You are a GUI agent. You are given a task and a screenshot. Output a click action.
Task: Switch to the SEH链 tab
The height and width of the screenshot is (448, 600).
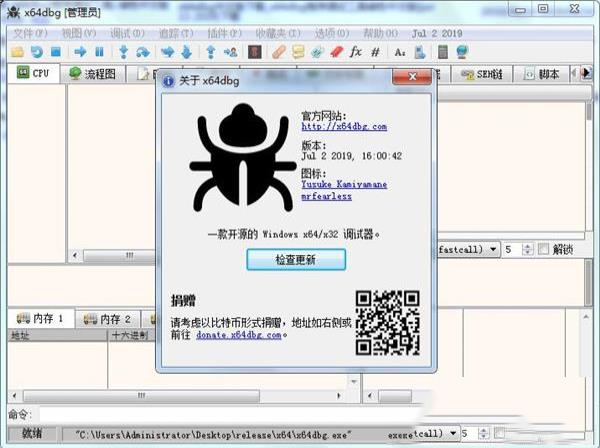click(481, 74)
